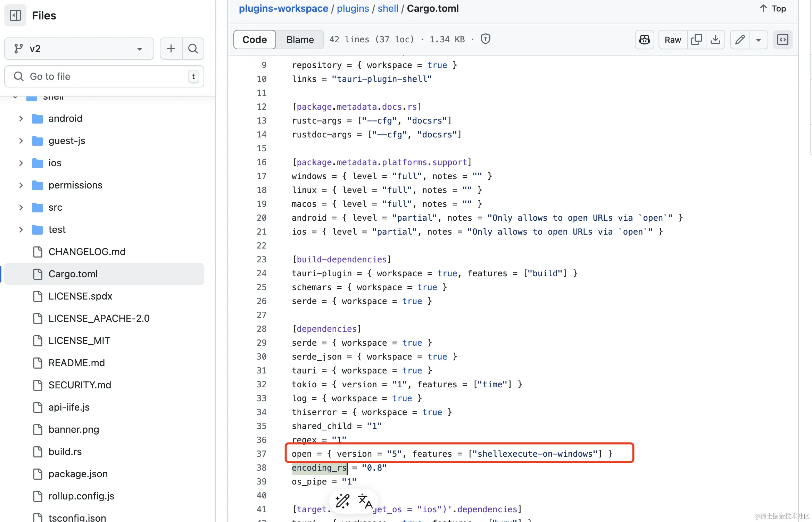Image resolution: width=812 pixels, height=522 pixels.
Task: Click the security shield icon
Action: point(486,39)
